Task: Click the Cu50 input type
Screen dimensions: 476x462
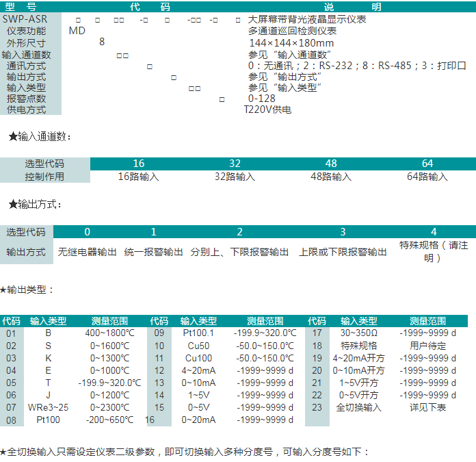Action: pyautogui.click(x=198, y=346)
